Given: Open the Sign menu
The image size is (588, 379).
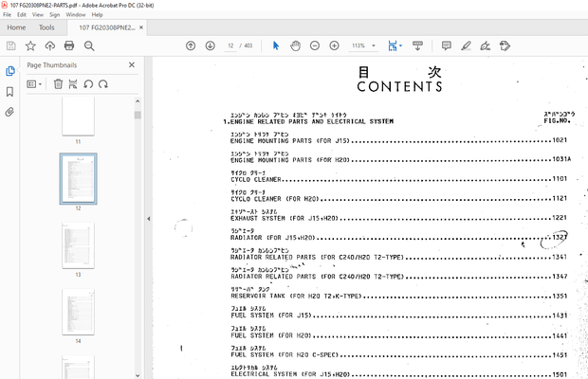Looking at the screenshot, I should 54,14.
